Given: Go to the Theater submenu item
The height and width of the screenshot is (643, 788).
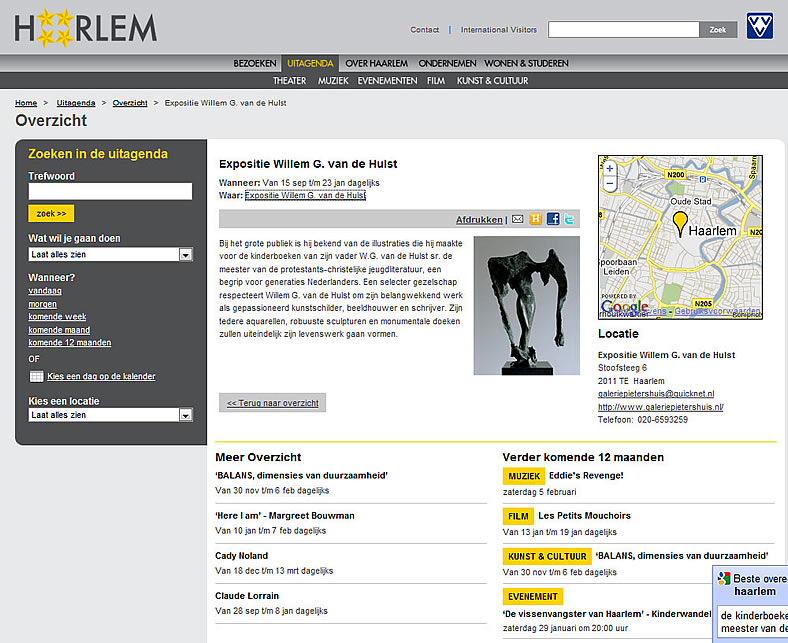Looking at the screenshot, I should click(x=289, y=80).
